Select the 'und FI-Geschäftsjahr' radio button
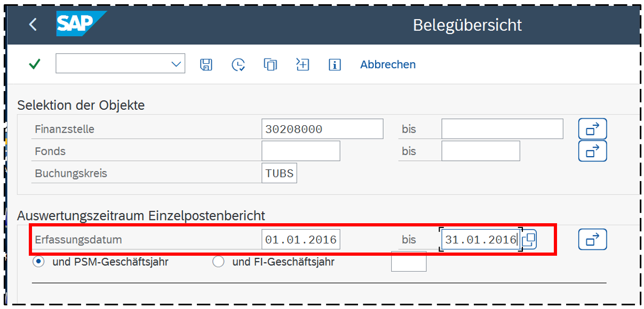 218,262
